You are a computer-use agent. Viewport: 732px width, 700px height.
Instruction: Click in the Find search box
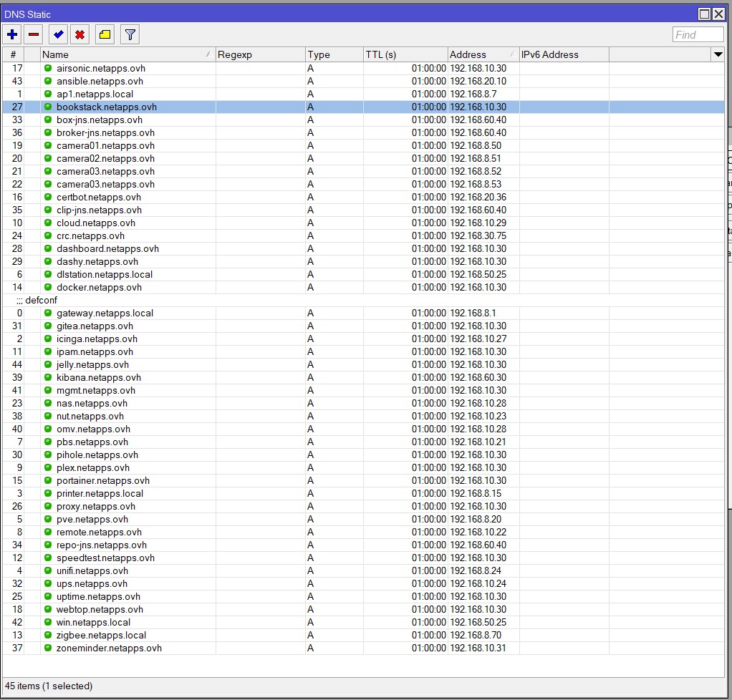click(698, 34)
